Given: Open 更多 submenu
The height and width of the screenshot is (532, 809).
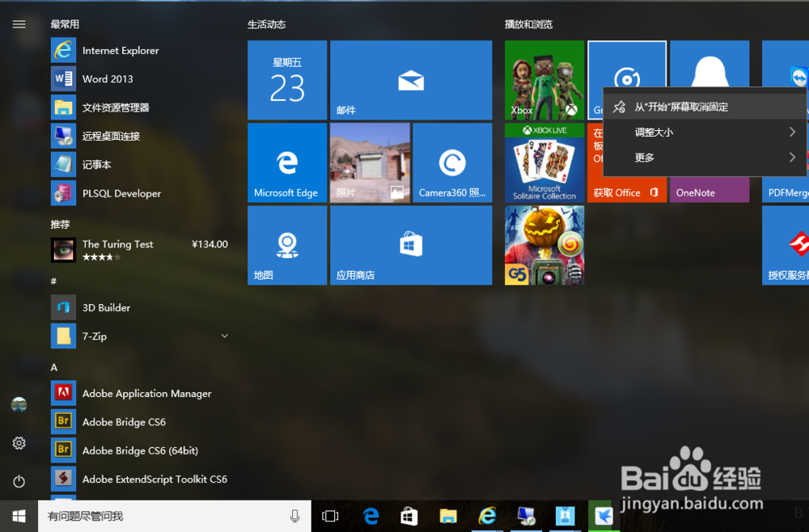Looking at the screenshot, I should coord(705,157).
